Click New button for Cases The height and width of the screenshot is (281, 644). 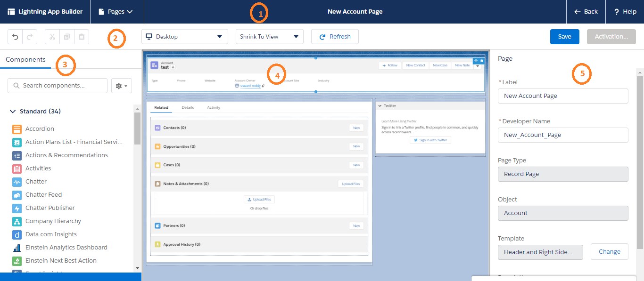pyautogui.click(x=356, y=165)
